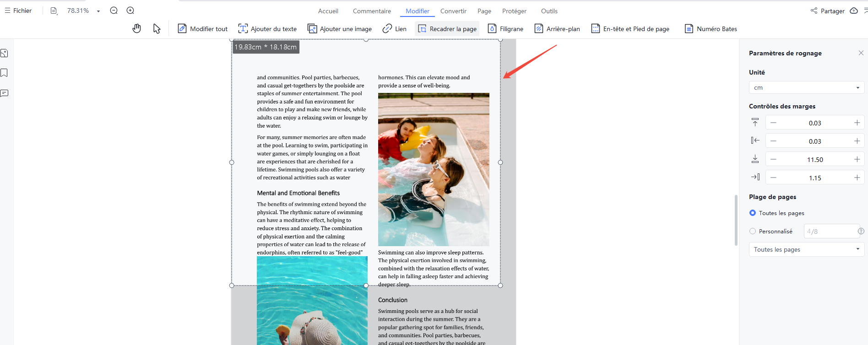
Task: Click the bottom-left crop corner handle
Action: pos(232,286)
